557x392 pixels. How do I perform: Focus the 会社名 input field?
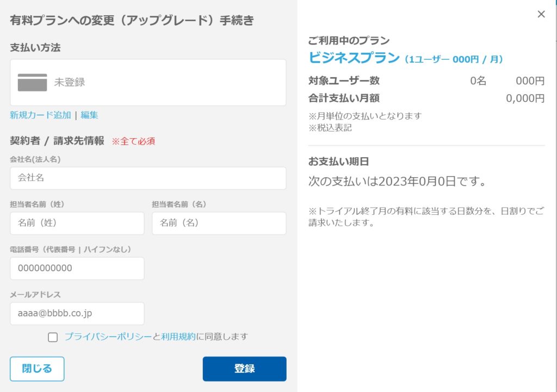pos(148,178)
